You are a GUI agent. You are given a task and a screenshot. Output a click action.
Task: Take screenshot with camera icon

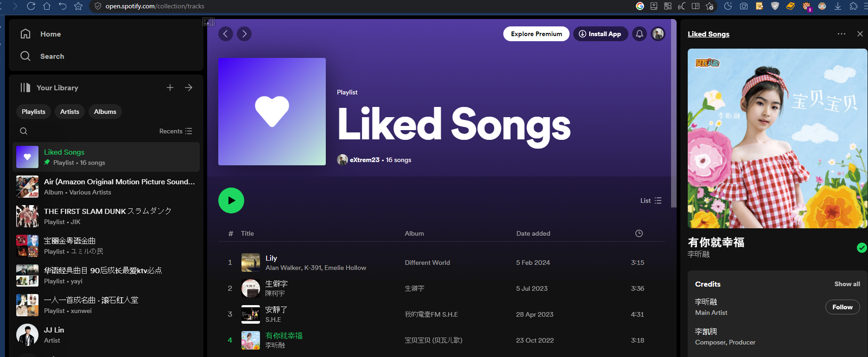[x=744, y=6]
